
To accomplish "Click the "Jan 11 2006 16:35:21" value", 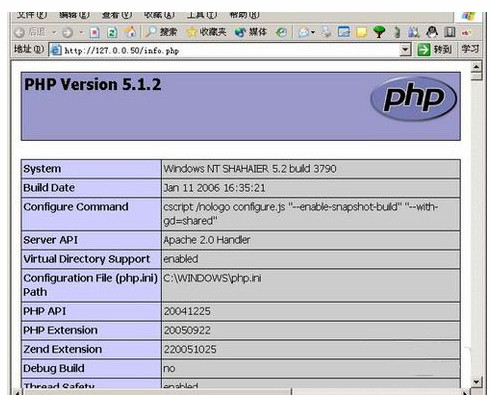I will click(x=214, y=188).
